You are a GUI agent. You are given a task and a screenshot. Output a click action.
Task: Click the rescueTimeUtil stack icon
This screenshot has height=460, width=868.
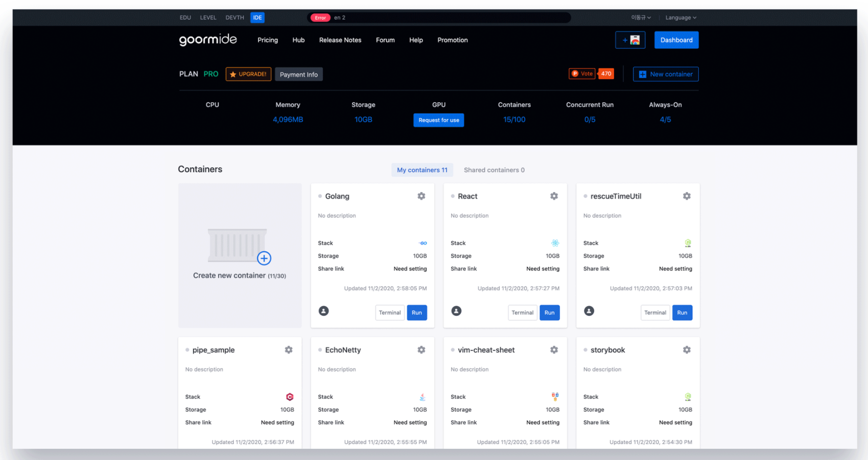pos(688,243)
